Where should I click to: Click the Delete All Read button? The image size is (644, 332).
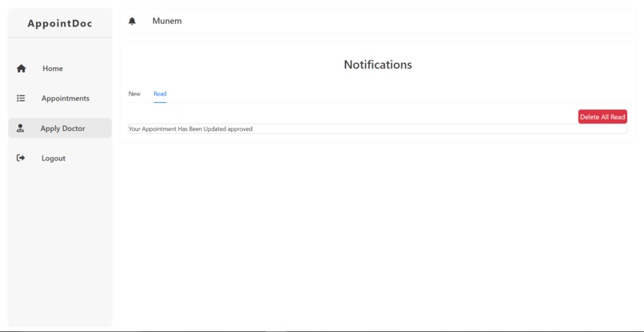pyautogui.click(x=602, y=117)
